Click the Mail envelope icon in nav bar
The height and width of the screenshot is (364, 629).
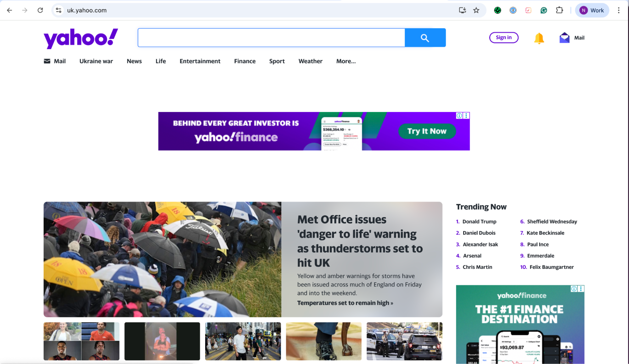coord(47,61)
